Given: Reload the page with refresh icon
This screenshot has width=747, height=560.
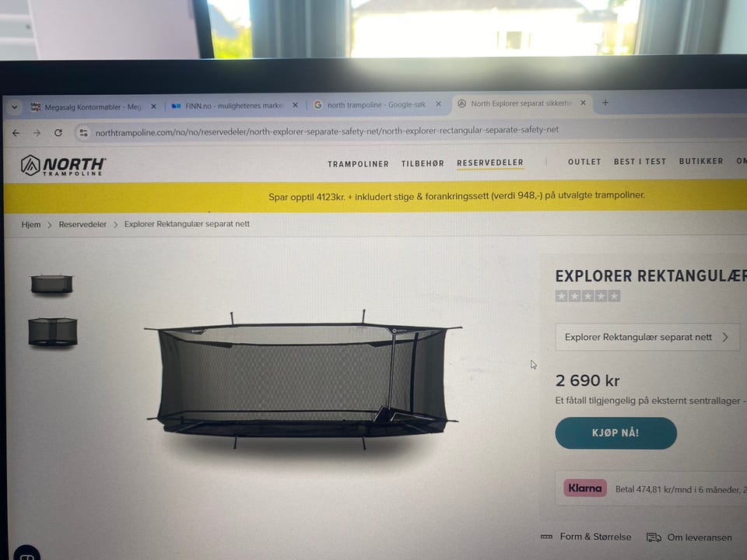Looking at the screenshot, I should (x=58, y=132).
